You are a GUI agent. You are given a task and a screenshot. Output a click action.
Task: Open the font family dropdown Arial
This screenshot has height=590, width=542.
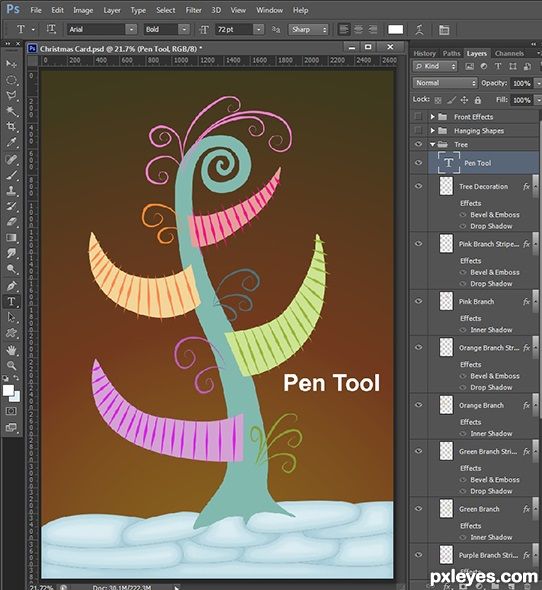pyautogui.click(x=102, y=29)
